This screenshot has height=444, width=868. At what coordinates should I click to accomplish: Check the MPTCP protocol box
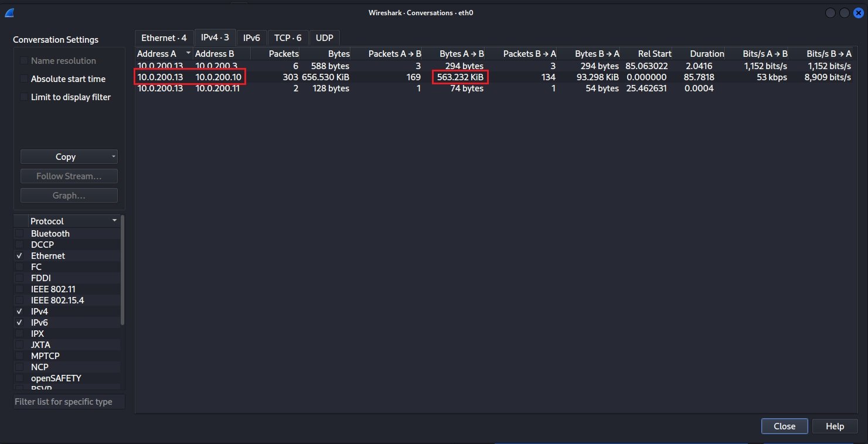(20, 356)
